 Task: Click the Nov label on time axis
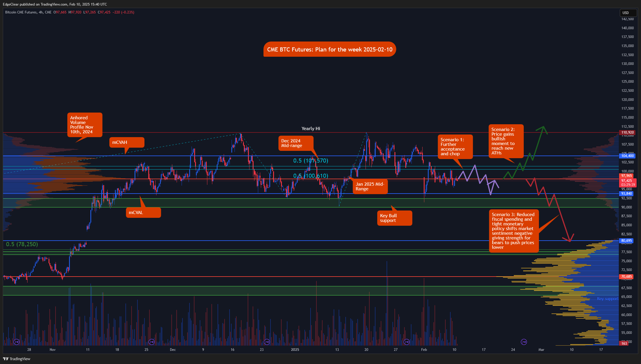(53, 350)
